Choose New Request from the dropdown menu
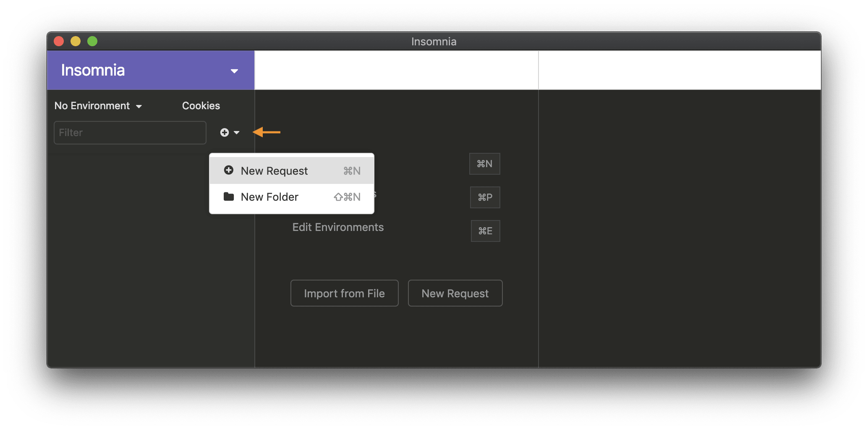Image resolution: width=868 pixels, height=430 pixels. click(292, 171)
